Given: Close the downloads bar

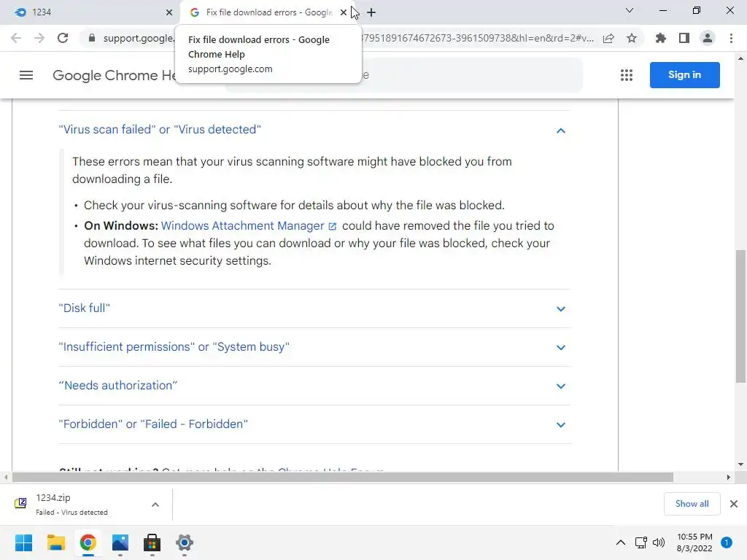Looking at the screenshot, I should pos(734,504).
